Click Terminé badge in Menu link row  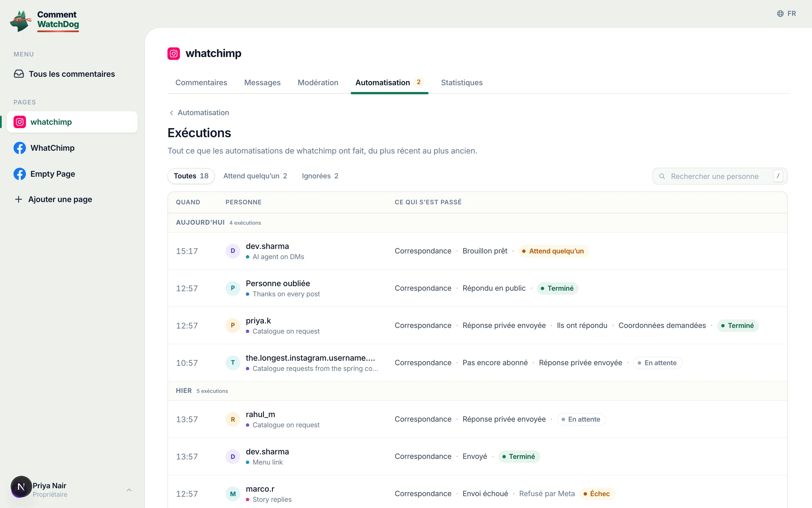coord(519,457)
